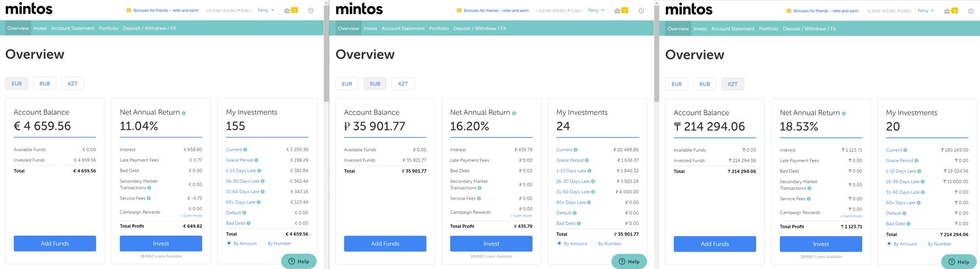The image size is (980, 269).
Task: Click info icon next to 16-30 Days Late ₸ 15 000.00
Action: (x=923, y=182)
